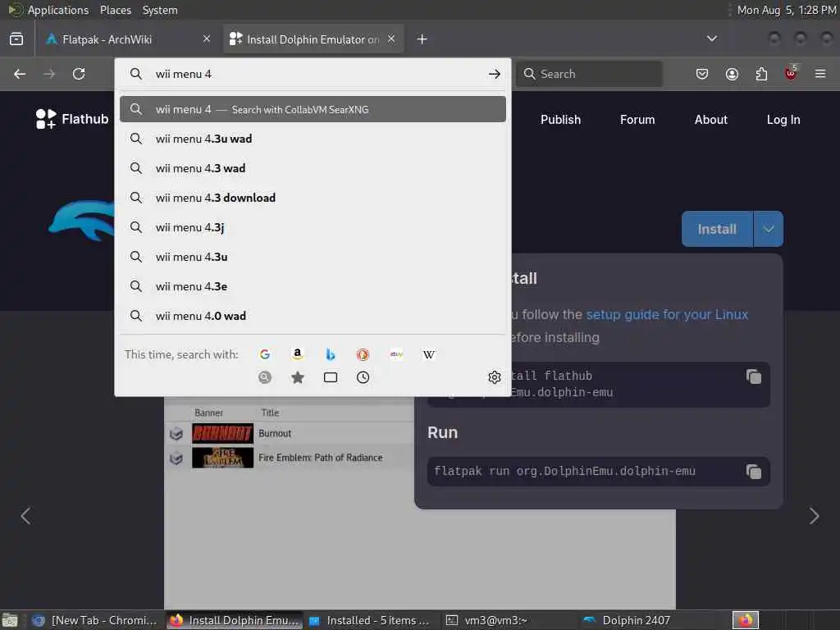Search this time with eBay icon

click(396, 354)
